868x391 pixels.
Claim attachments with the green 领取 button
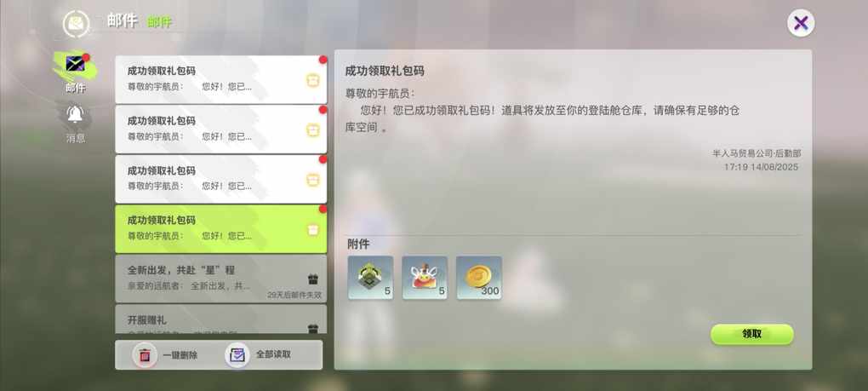tap(751, 334)
